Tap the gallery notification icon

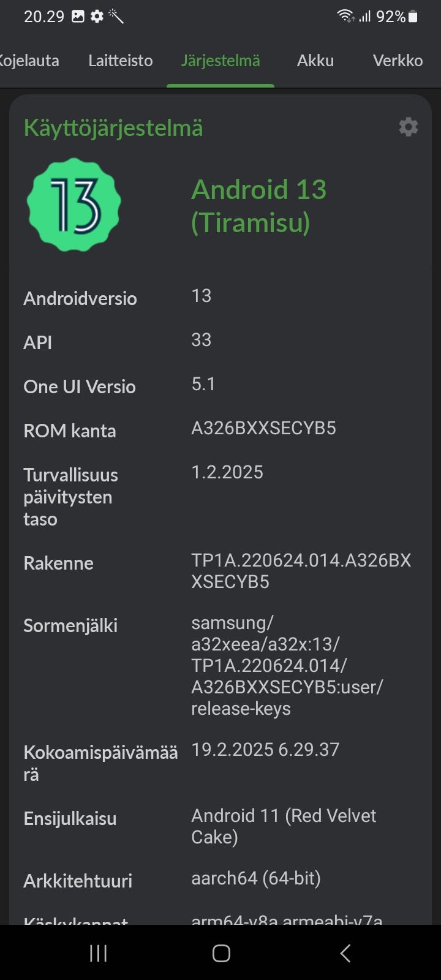click(x=78, y=17)
